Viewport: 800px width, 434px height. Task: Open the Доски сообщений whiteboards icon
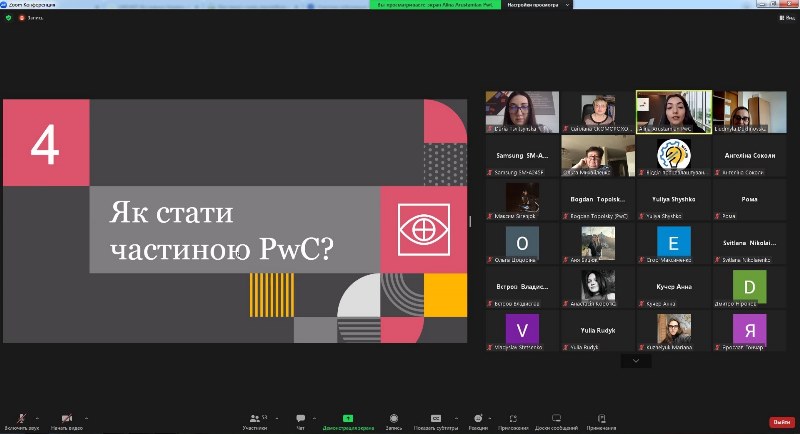[556, 418]
